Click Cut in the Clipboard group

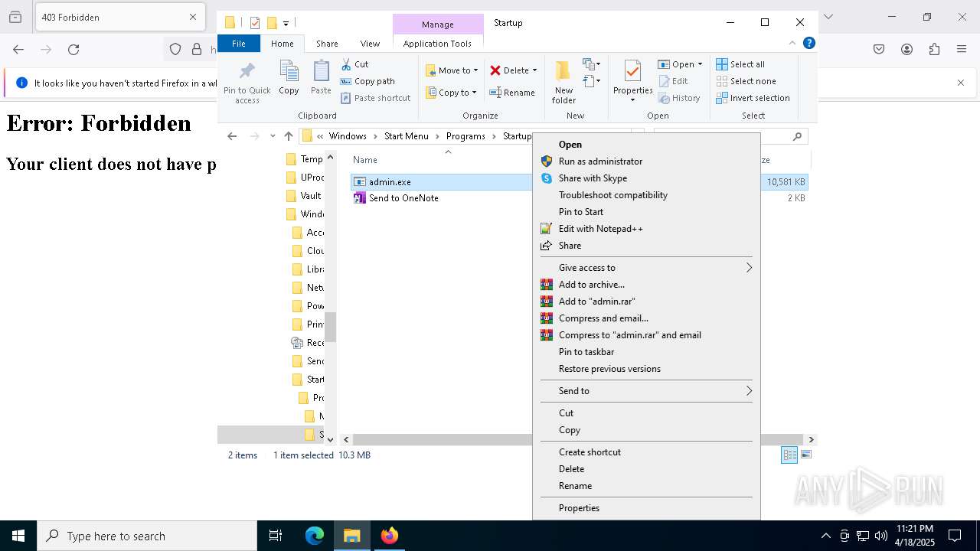tap(355, 64)
